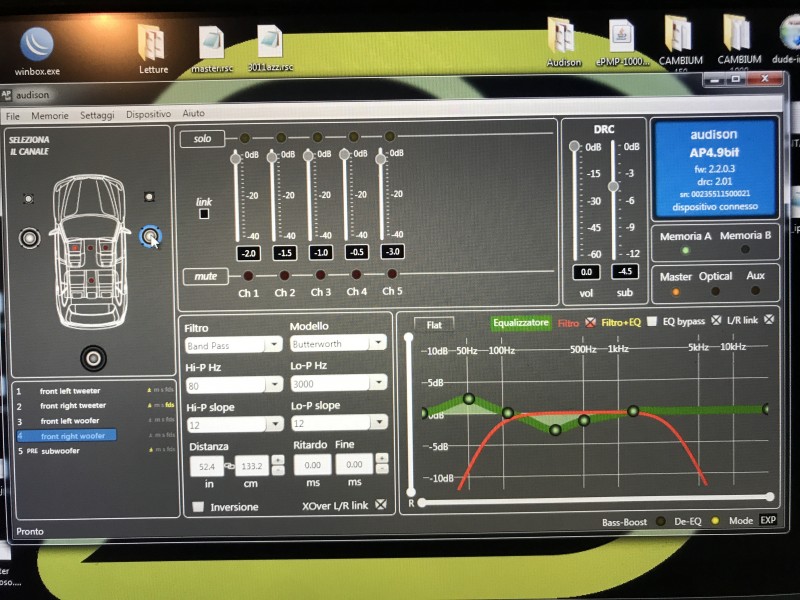Viewport: 800px width, 600px height.
Task: Open the Audison desktop folder
Action: point(564,42)
